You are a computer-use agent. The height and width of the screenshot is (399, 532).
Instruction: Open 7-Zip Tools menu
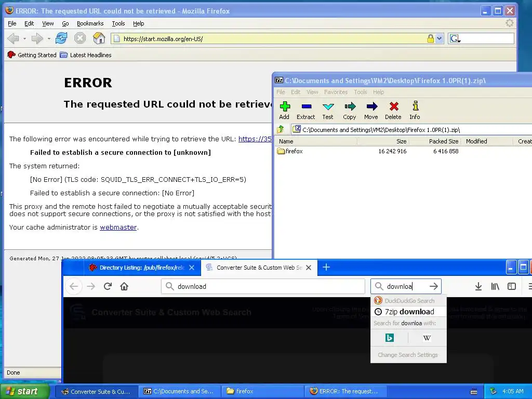(361, 92)
